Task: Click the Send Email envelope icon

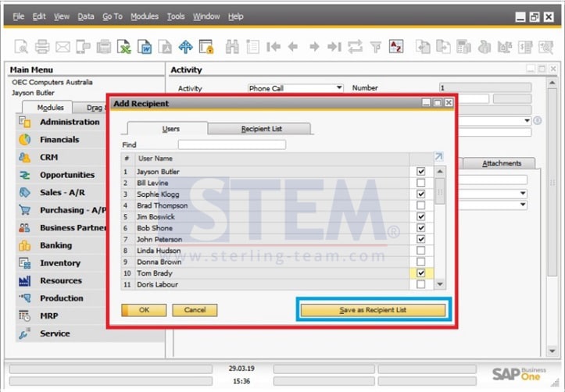Action: click(x=63, y=47)
